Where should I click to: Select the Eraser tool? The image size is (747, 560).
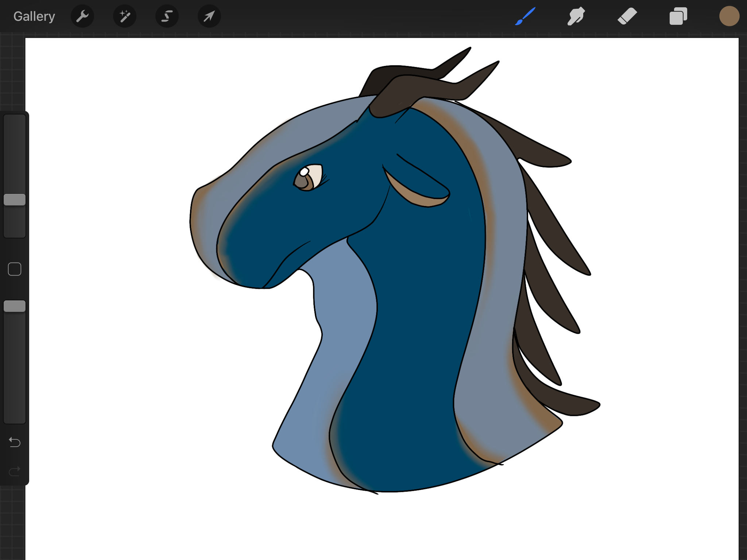tap(627, 16)
